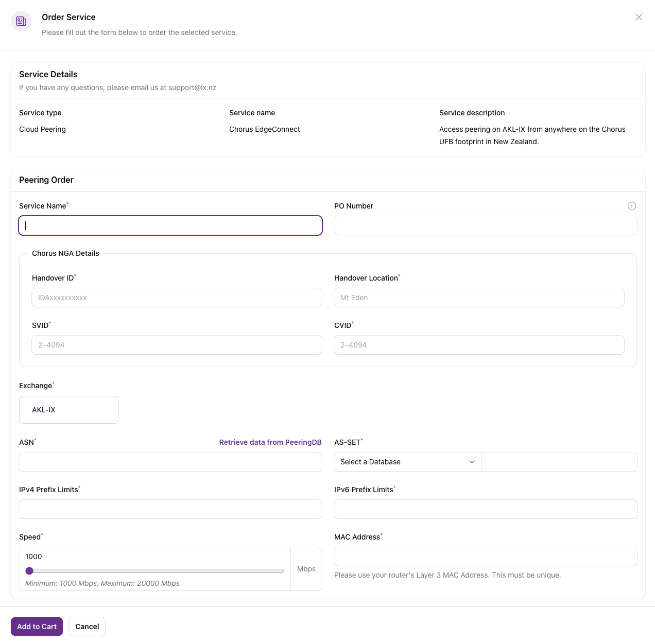Click Add to Cart button

pyautogui.click(x=37, y=626)
